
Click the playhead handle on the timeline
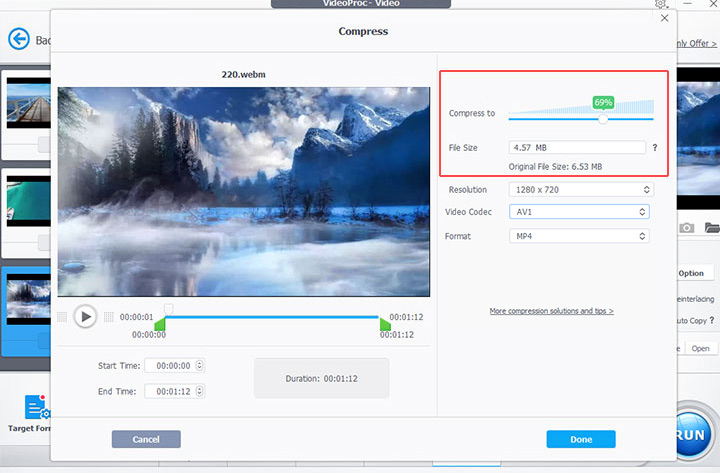click(x=169, y=308)
